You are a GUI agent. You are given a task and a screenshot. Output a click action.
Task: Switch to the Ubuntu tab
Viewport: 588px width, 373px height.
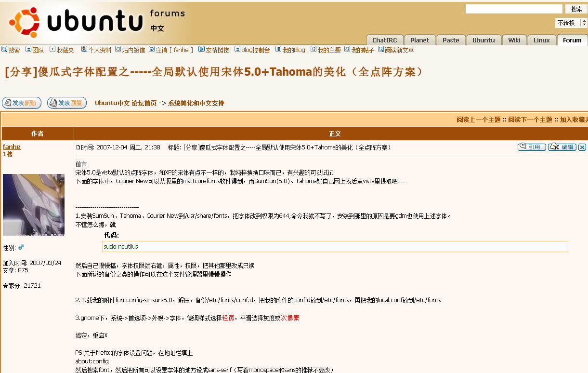pos(483,40)
